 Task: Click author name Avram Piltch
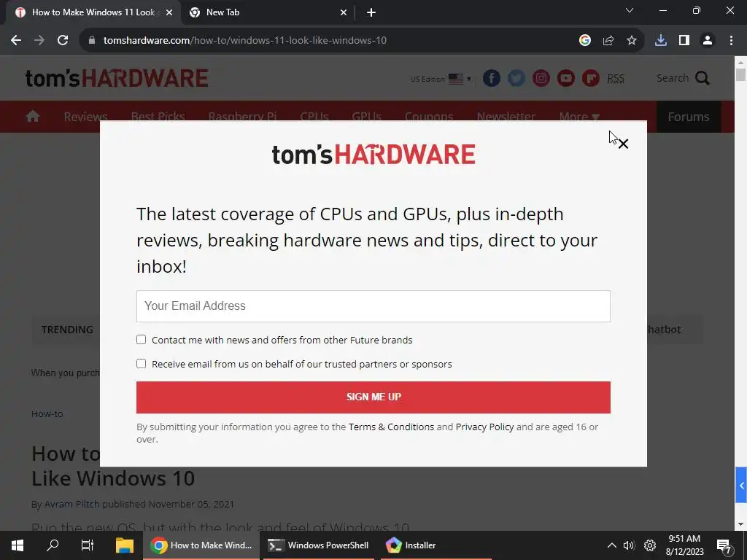pos(72,504)
